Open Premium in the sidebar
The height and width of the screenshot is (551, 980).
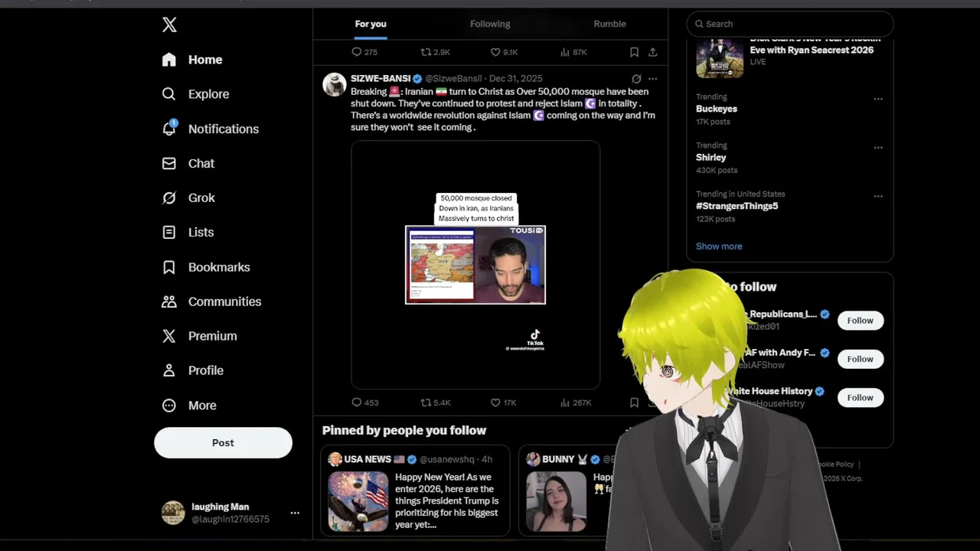[199, 336]
